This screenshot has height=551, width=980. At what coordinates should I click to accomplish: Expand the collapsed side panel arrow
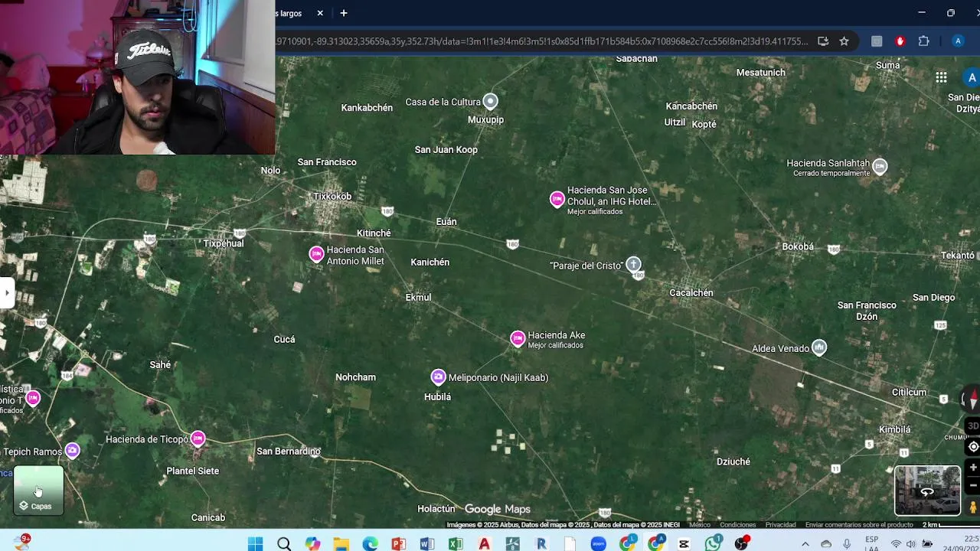coord(7,292)
